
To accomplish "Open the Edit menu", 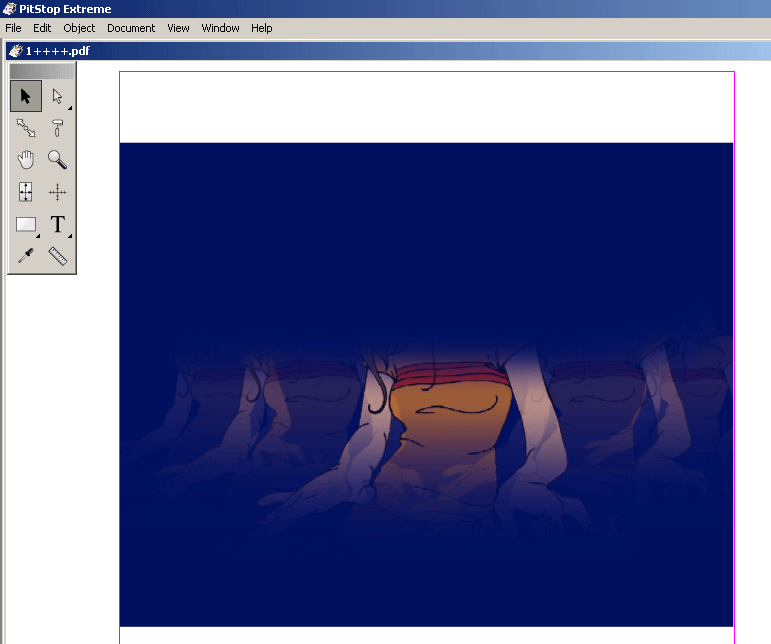I will pos(42,28).
